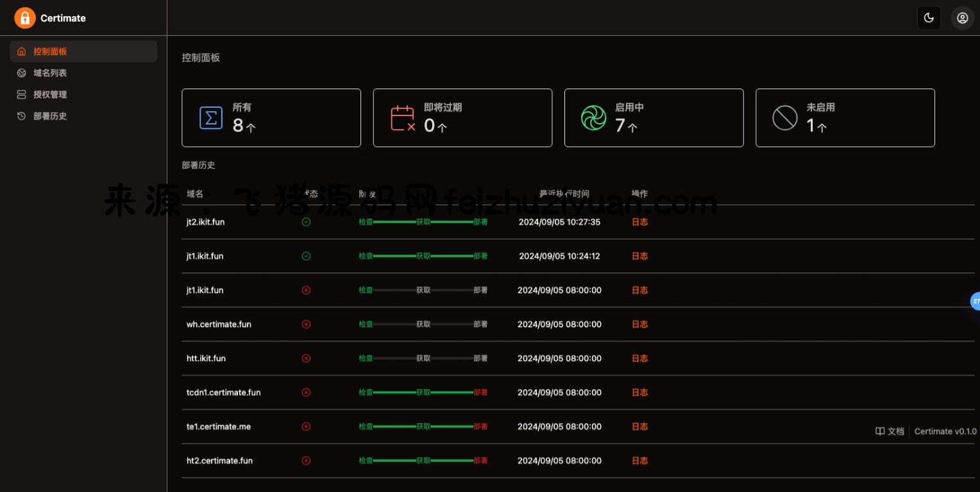
Task: Open the user account avatar menu
Action: 962,18
